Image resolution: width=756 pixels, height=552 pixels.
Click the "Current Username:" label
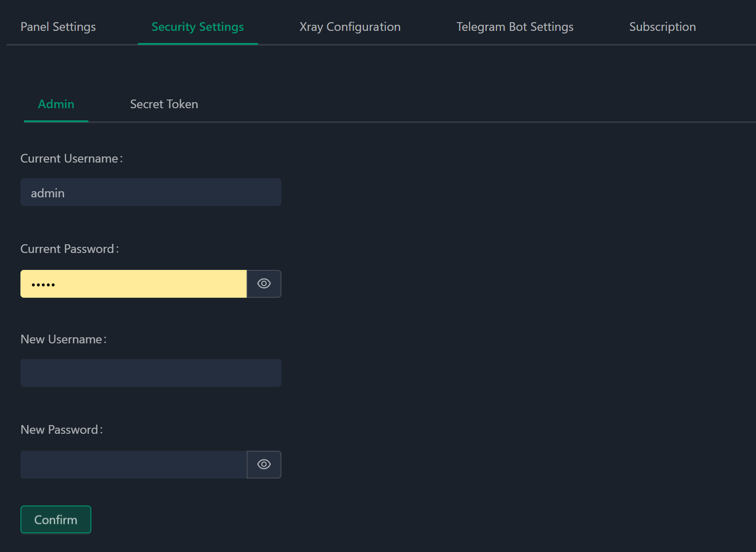pos(72,159)
